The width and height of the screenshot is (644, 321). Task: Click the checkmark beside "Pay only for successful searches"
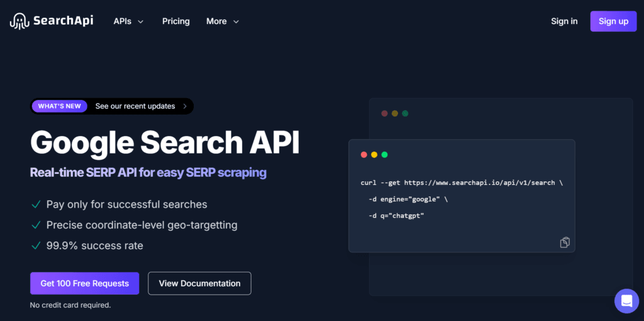point(36,205)
